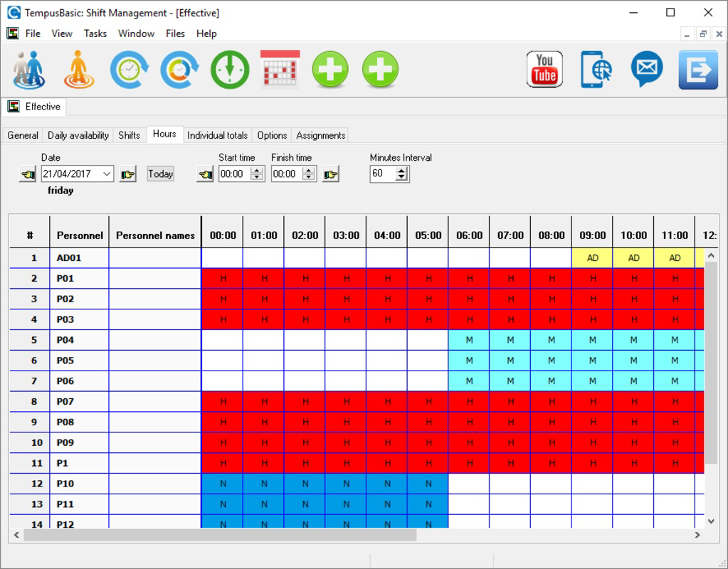
Task: Select cyan M cell at 06:00 for P04
Action: pyautogui.click(x=469, y=340)
